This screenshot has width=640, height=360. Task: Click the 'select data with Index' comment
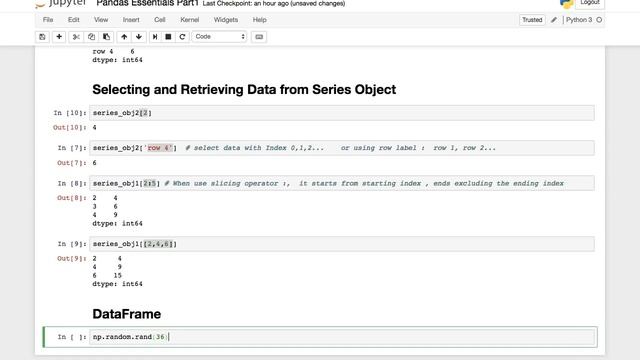point(340,148)
